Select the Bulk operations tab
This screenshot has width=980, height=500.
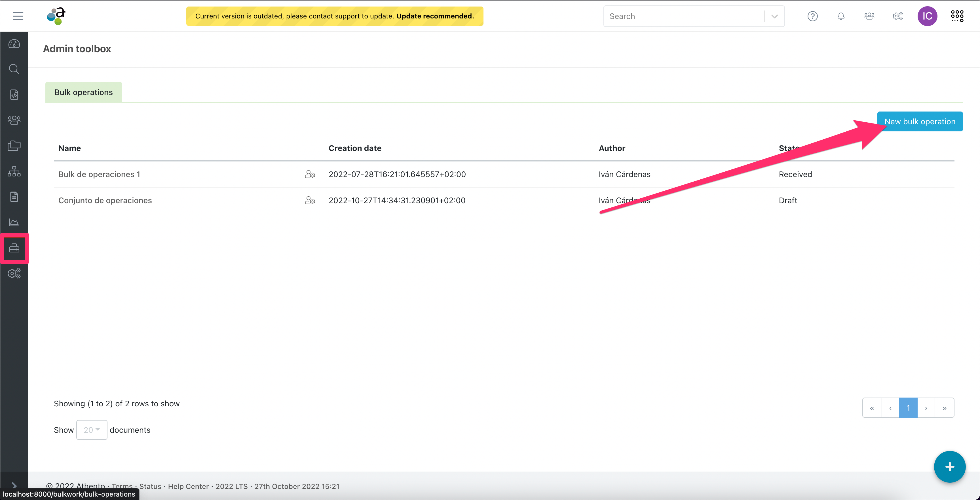click(x=83, y=92)
